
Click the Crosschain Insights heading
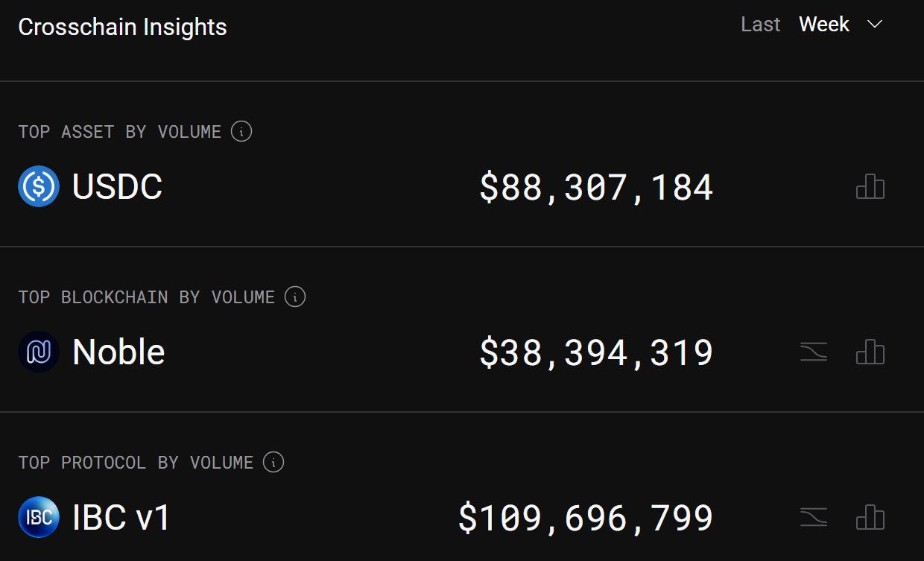(x=122, y=28)
